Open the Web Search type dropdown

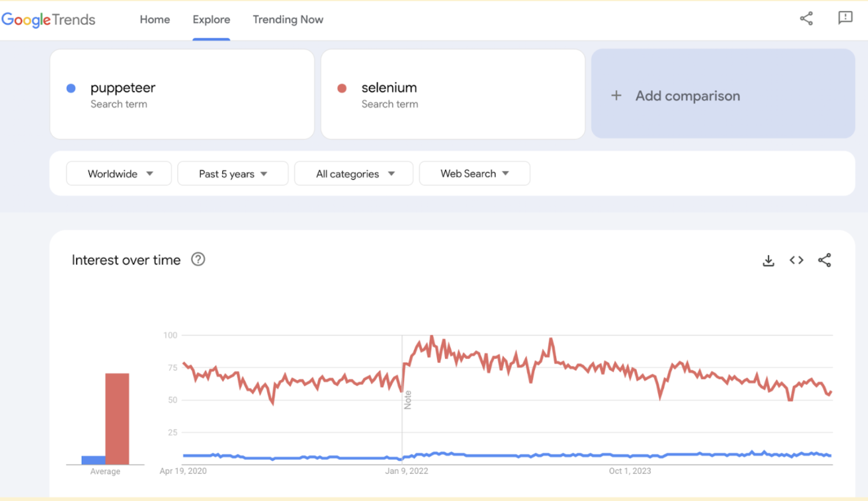point(475,173)
